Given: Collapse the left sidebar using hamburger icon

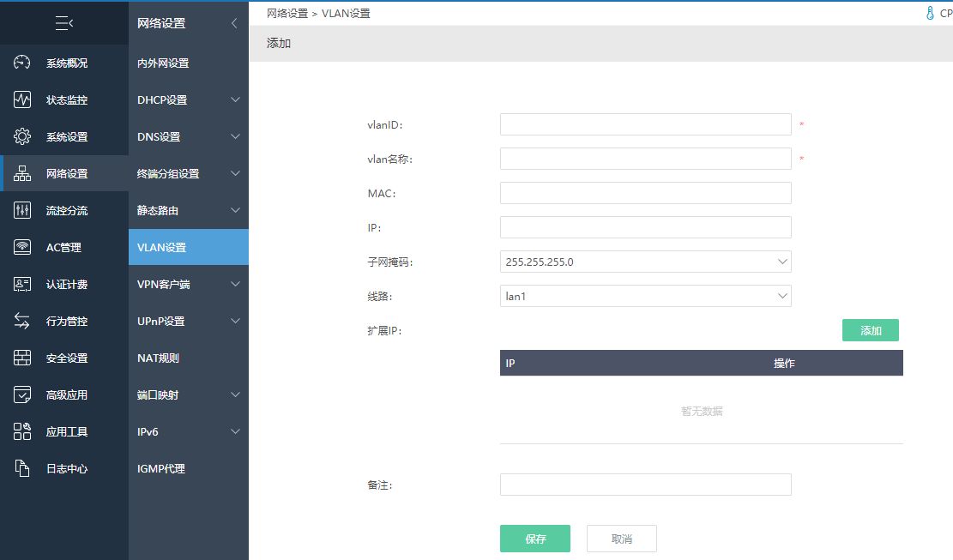Looking at the screenshot, I should (64, 23).
